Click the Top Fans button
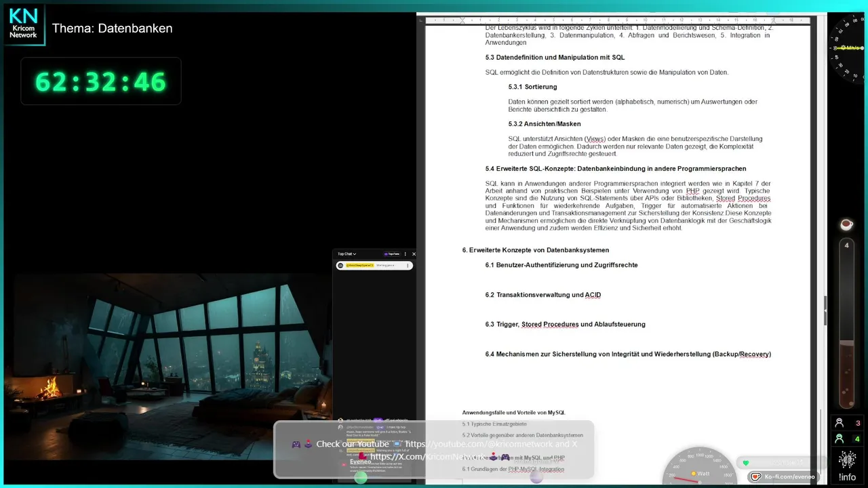This screenshot has width=868, height=488. click(391, 254)
